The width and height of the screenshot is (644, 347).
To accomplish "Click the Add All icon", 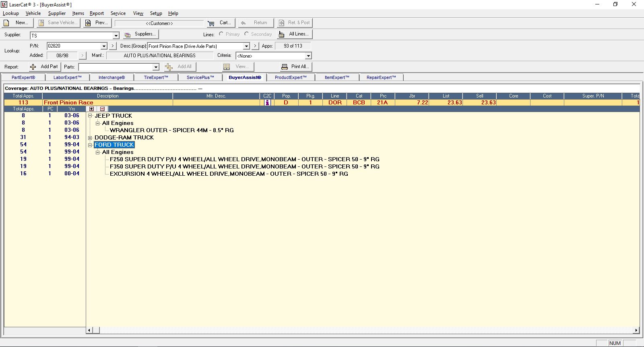I will (169, 67).
